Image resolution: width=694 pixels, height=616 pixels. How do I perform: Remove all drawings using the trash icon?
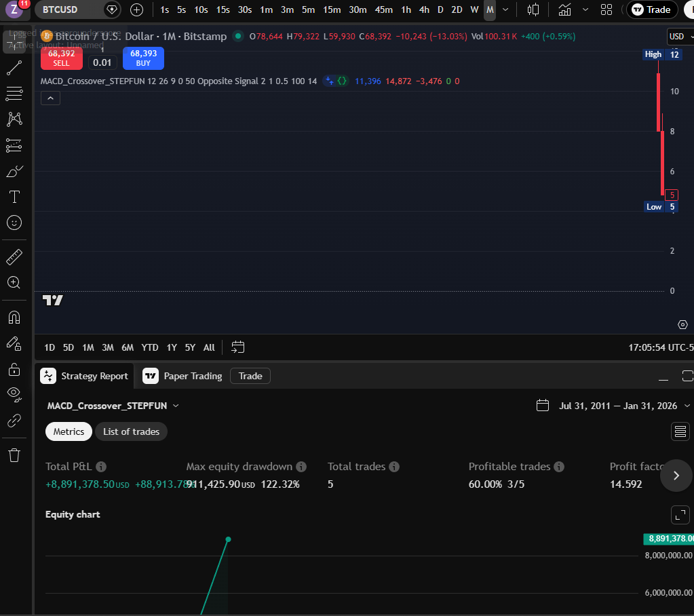(x=14, y=455)
